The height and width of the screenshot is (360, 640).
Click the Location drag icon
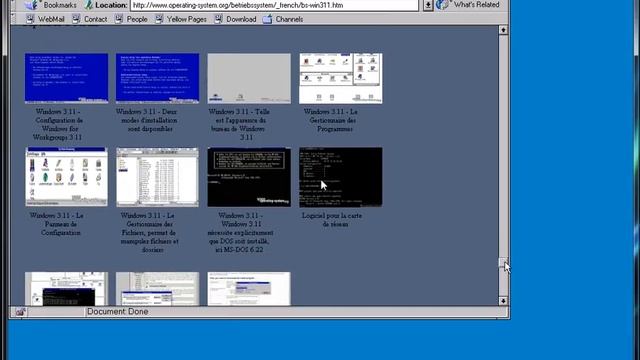click(x=89, y=5)
